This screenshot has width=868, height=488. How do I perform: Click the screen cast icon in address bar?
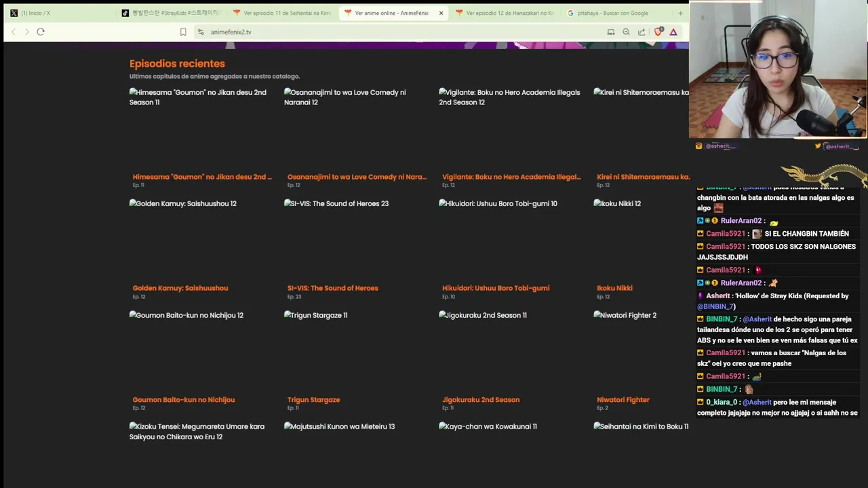(610, 32)
